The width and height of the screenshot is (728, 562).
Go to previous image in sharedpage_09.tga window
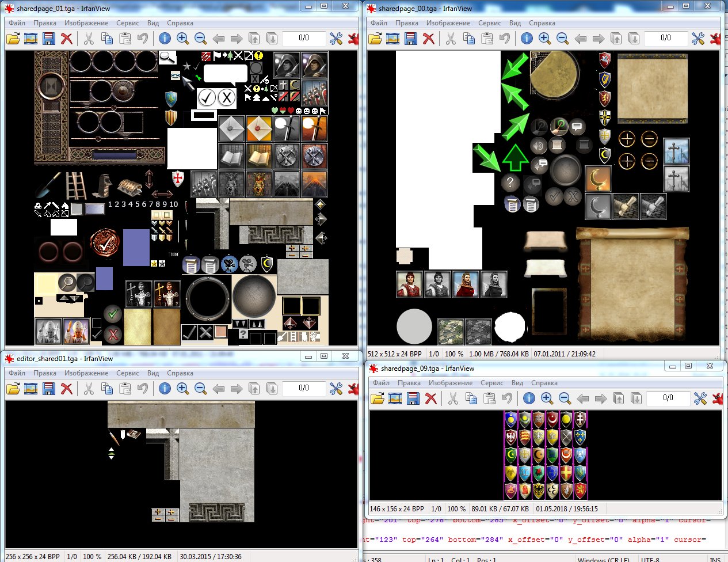pos(582,398)
